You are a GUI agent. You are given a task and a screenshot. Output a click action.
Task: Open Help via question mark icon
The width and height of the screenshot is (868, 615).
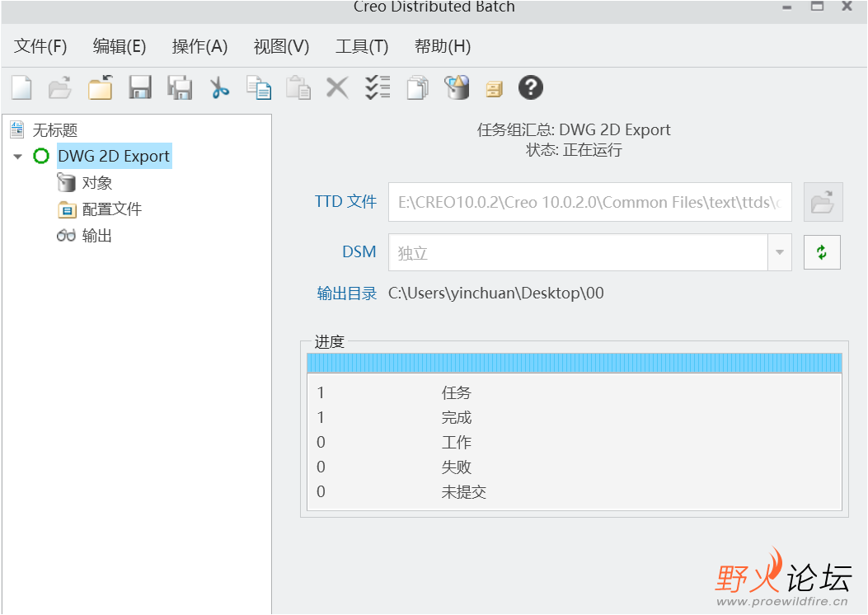(531, 87)
